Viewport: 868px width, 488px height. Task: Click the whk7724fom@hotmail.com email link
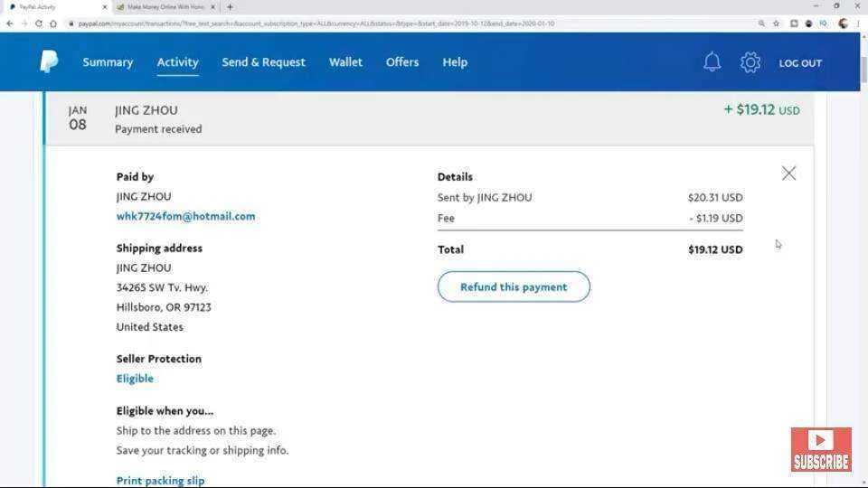point(186,216)
